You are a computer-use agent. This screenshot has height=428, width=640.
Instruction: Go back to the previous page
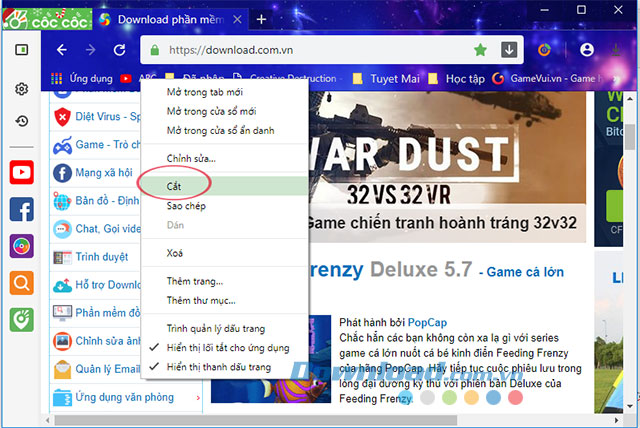pyautogui.click(x=62, y=50)
